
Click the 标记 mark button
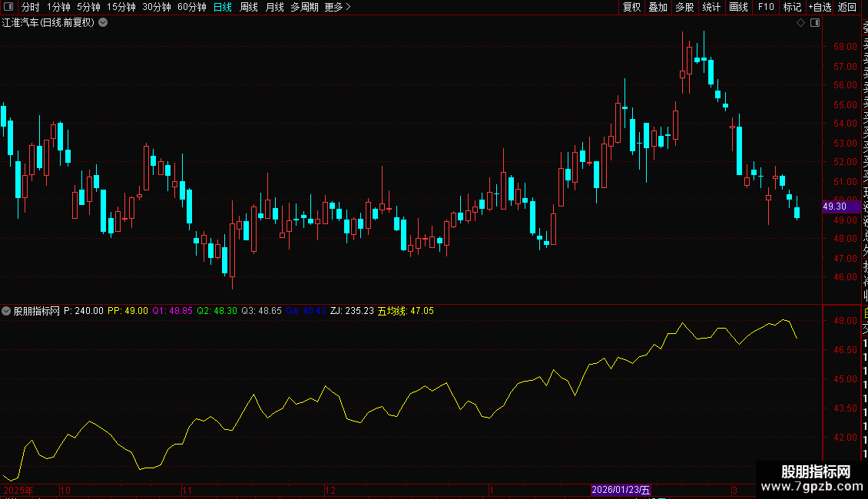pos(792,7)
